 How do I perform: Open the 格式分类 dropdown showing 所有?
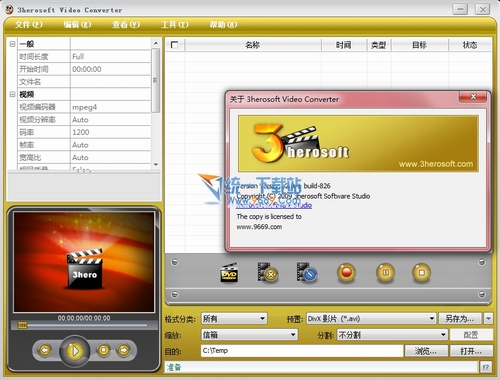pyautogui.click(x=234, y=319)
